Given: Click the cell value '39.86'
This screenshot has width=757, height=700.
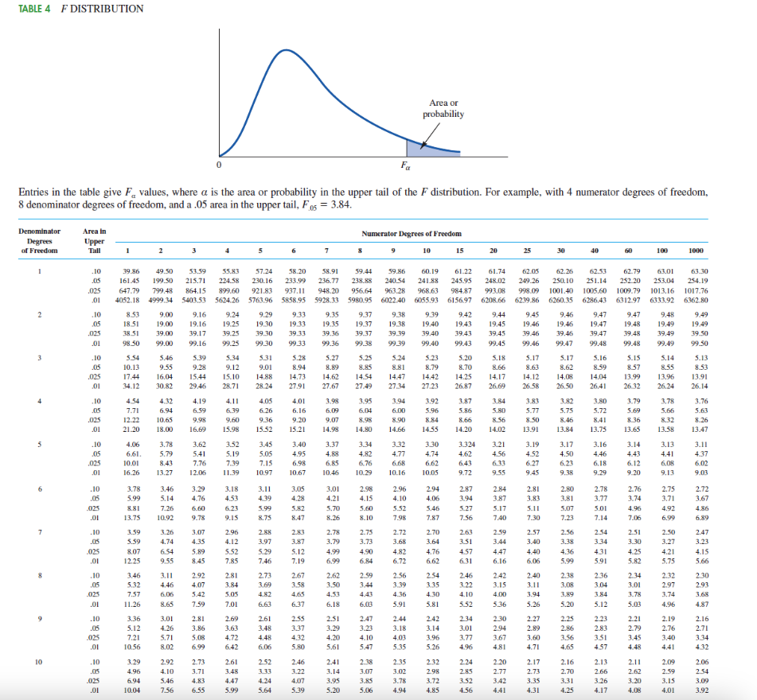Looking at the screenshot, I should tap(131, 271).
